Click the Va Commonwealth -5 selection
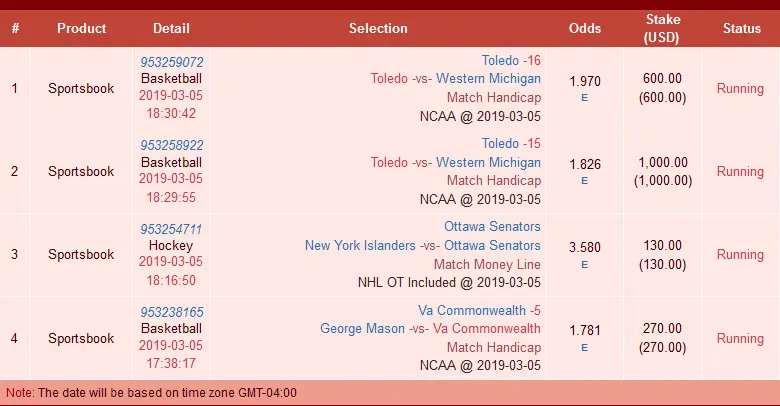 click(x=479, y=310)
